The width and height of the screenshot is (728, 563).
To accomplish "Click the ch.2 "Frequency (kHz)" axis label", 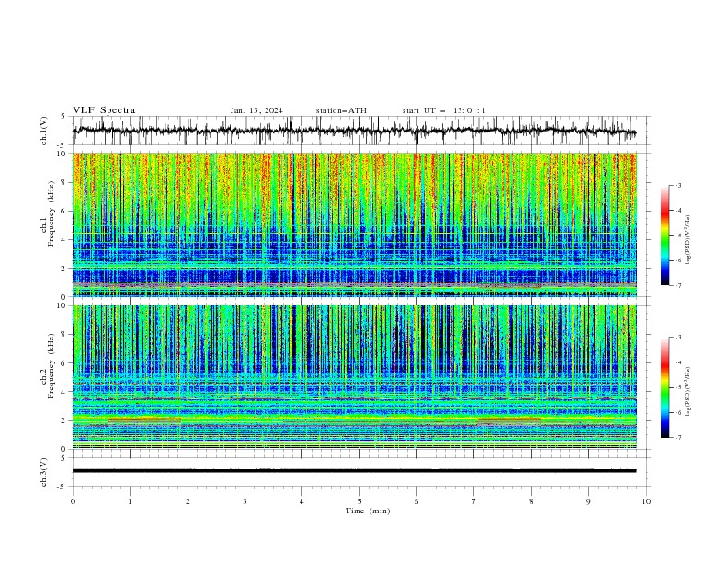I will tap(52, 365).
